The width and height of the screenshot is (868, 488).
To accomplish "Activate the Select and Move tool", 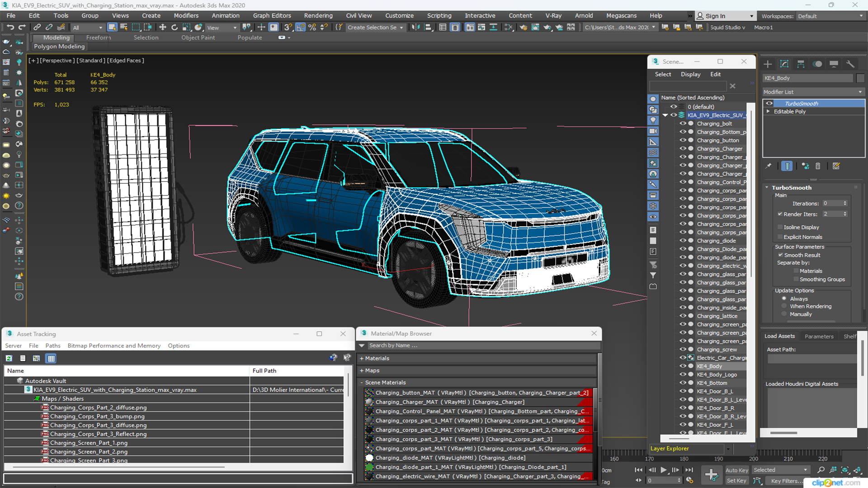I will click(x=163, y=28).
